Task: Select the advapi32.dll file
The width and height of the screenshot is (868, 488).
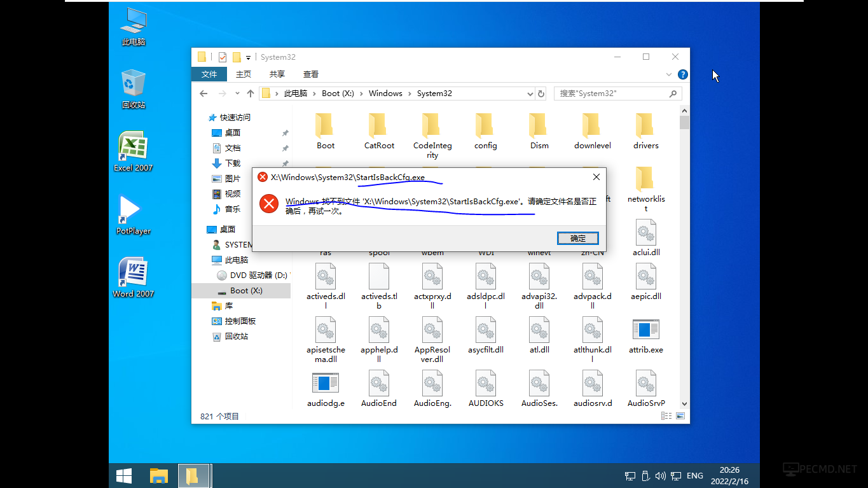Action: 539,287
